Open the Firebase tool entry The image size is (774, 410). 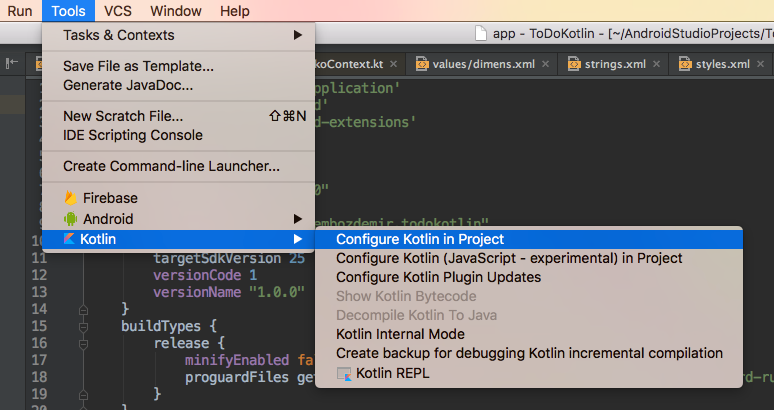coord(179,198)
